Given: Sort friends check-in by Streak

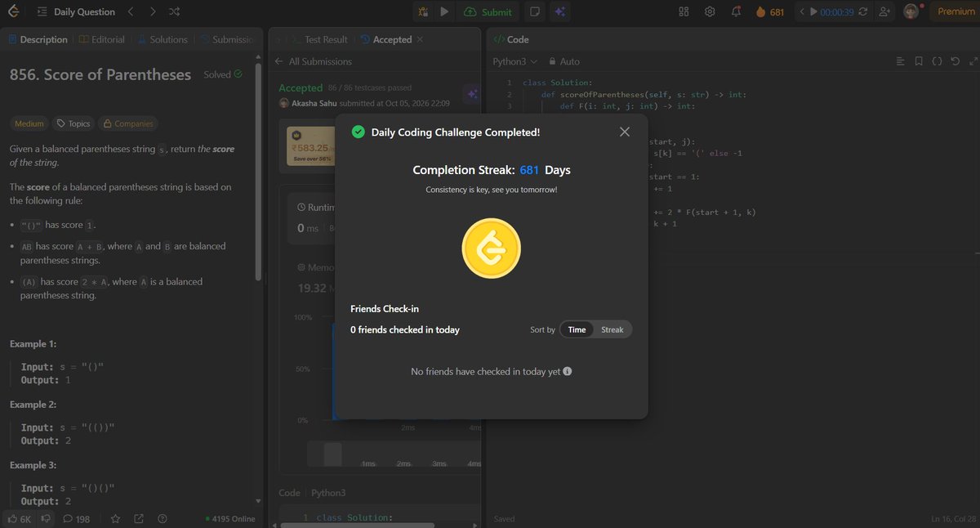Looking at the screenshot, I should [x=612, y=329].
